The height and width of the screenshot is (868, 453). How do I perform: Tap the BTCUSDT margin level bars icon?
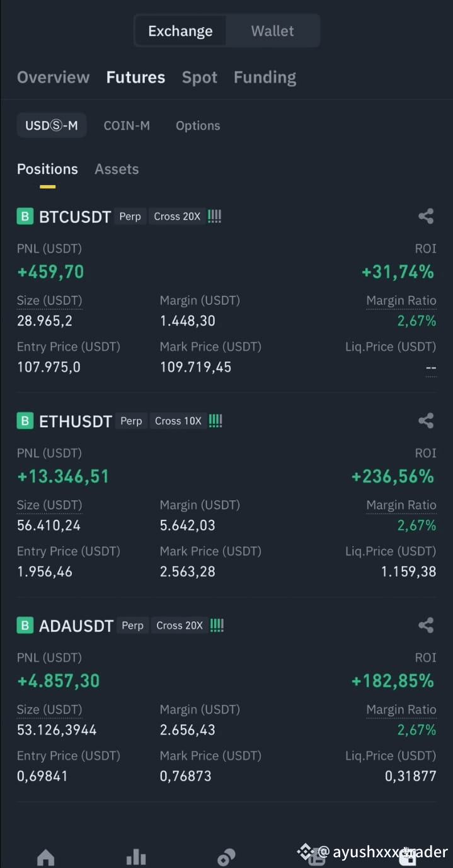[x=214, y=216]
